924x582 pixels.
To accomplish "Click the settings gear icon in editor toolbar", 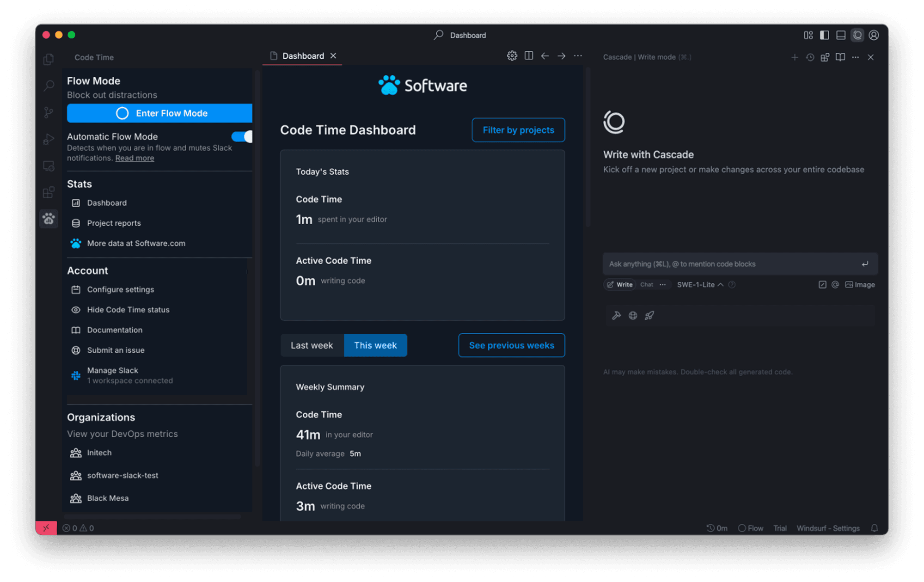I will pyautogui.click(x=512, y=56).
